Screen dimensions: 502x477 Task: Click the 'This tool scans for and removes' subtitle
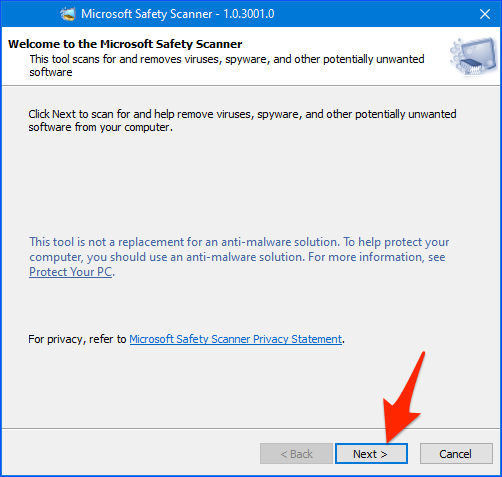(227, 66)
